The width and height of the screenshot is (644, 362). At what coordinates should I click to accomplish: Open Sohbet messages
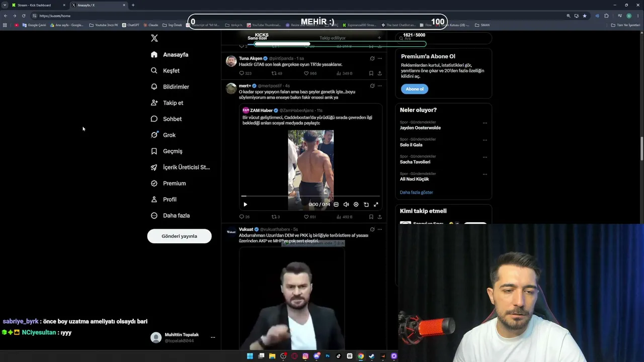click(x=166, y=119)
